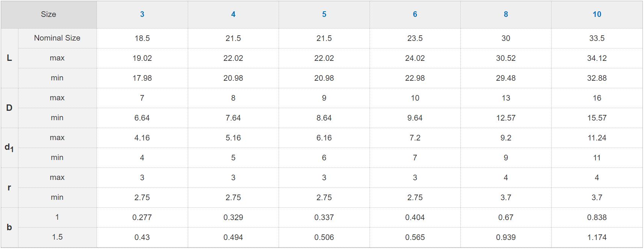Open the size 10 header link
The width and height of the screenshot is (644, 249).
click(x=597, y=14)
